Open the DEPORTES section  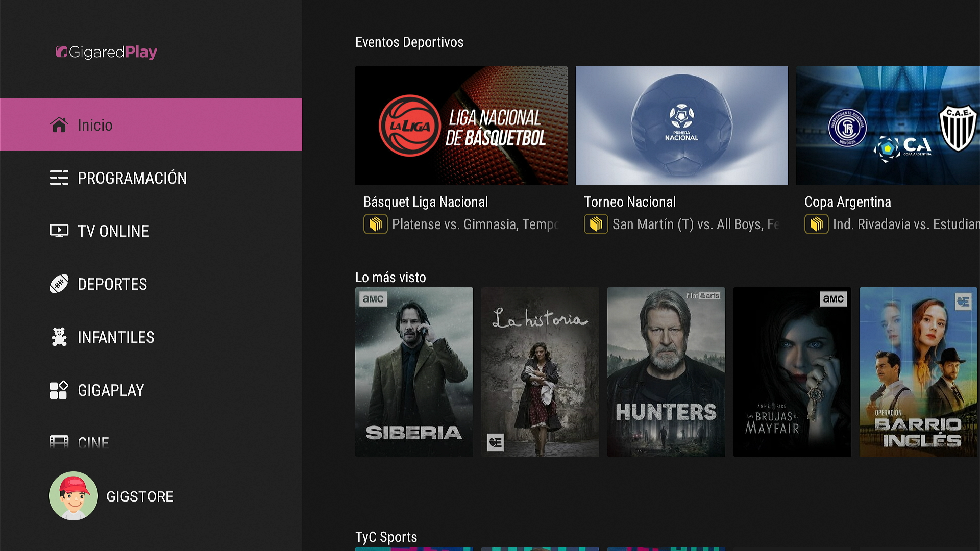click(151, 284)
